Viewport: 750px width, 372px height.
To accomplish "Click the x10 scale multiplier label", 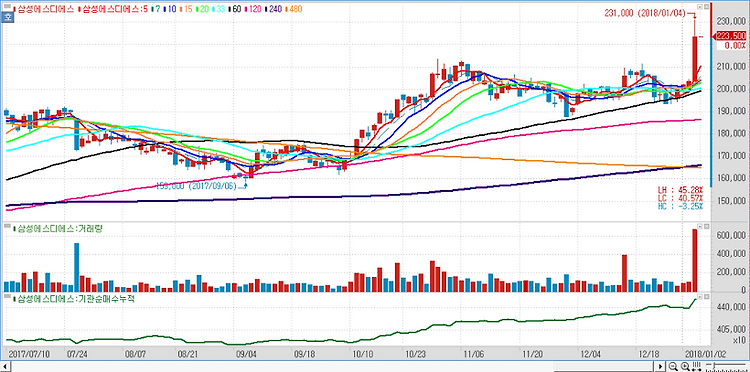I will coord(739,340).
